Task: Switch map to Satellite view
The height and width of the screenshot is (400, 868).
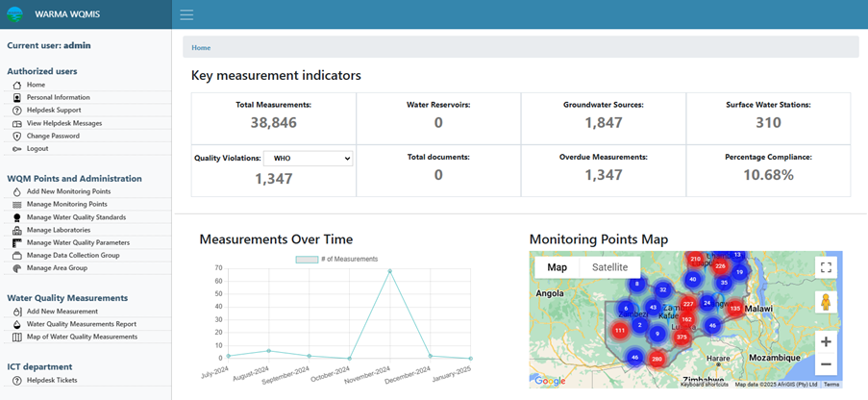Action: [x=609, y=267]
